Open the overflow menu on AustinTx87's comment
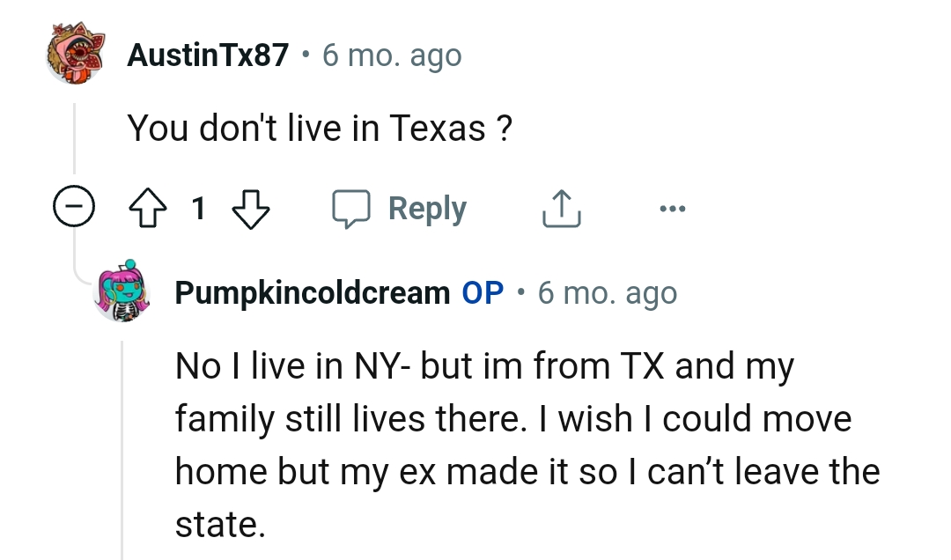The image size is (951, 560). (674, 208)
